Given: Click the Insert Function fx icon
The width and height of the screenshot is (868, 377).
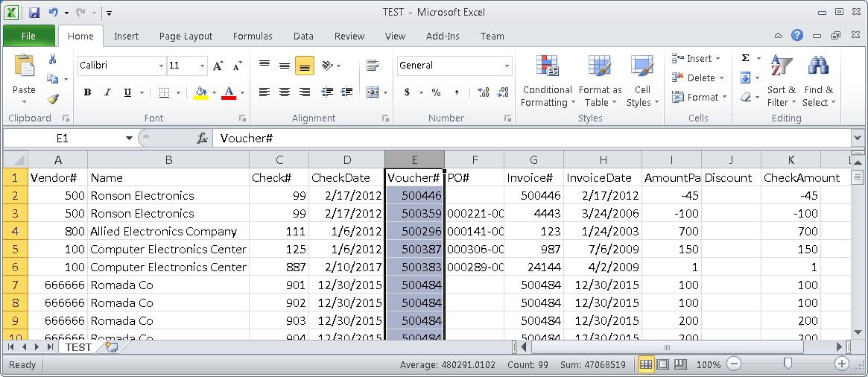Looking at the screenshot, I should [x=203, y=139].
